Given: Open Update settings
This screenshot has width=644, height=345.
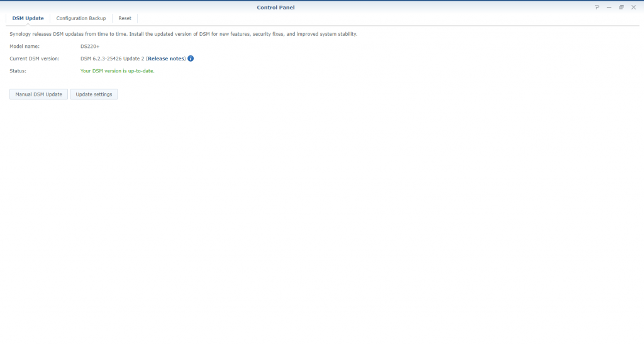Looking at the screenshot, I should pyautogui.click(x=94, y=94).
